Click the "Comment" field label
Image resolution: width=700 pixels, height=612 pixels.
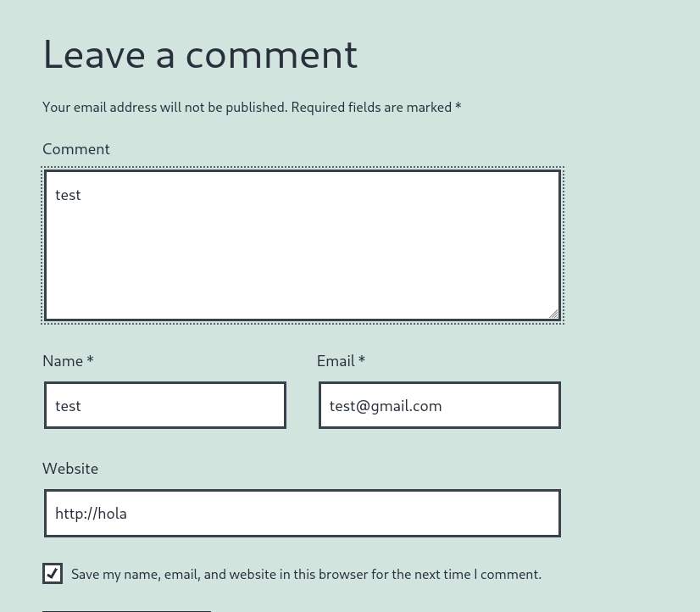coord(76,149)
